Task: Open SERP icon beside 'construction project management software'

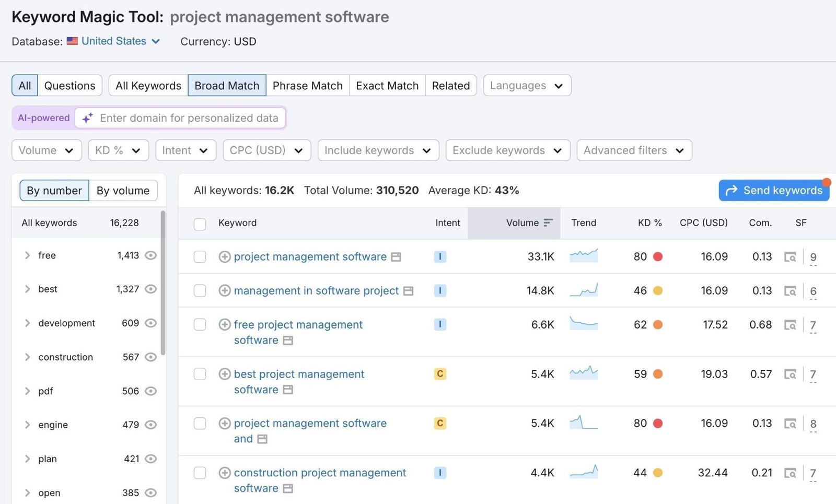Action: pyautogui.click(x=288, y=489)
